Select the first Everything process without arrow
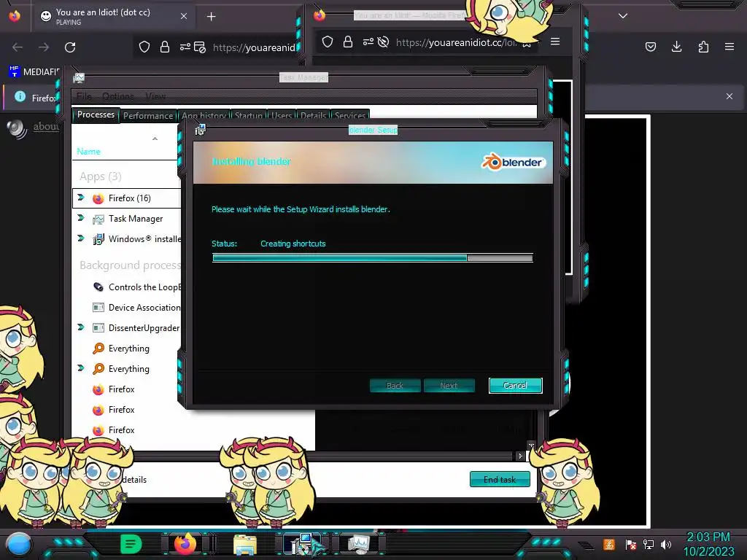747x560 pixels. tap(127, 349)
